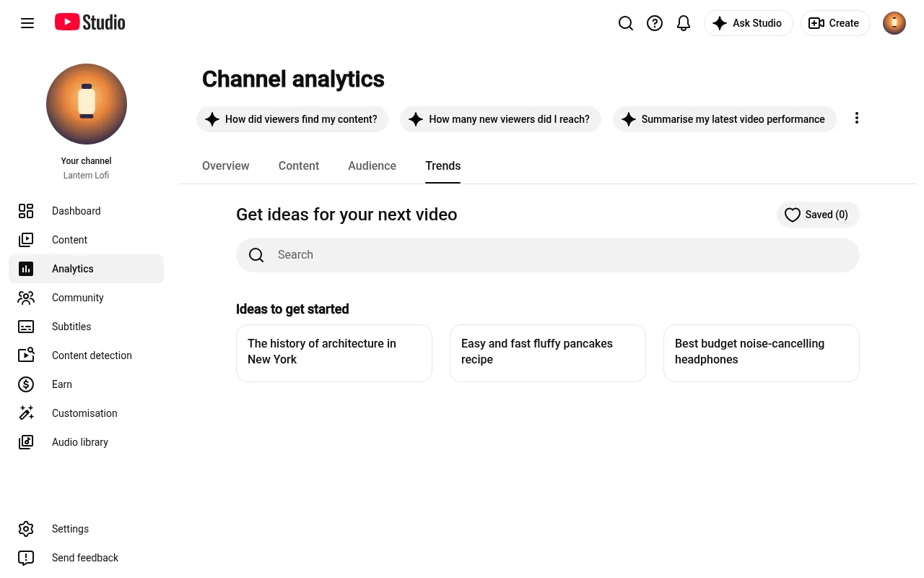924x578 pixels.
Task: Switch to the Content tab
Action: pos(299,165)
